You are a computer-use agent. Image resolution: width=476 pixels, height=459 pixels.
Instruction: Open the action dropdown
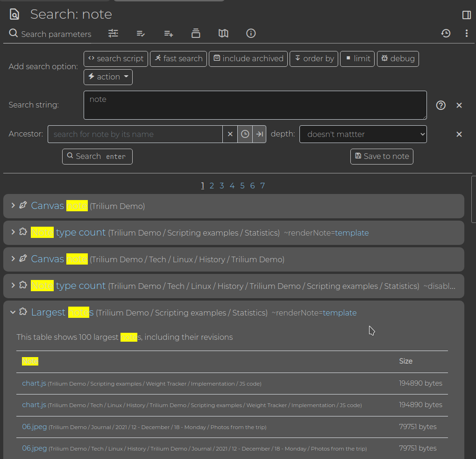click(x=108, y=77)
